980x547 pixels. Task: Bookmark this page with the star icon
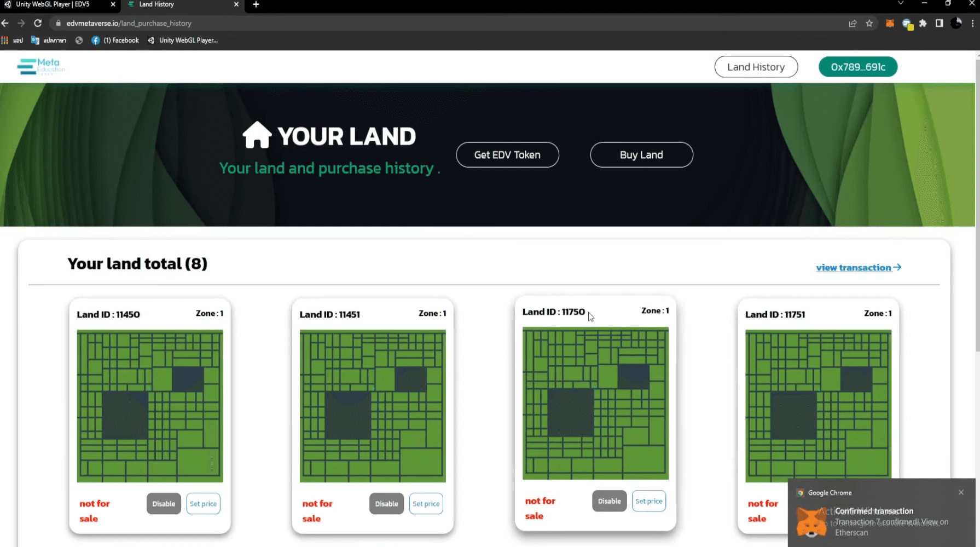point(869,24)
